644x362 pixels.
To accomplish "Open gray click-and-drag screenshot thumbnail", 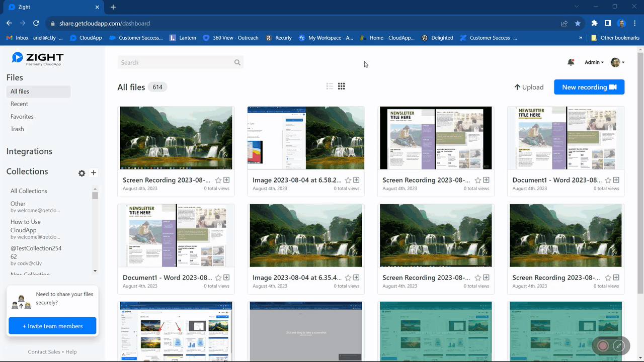I will (306, 331).
